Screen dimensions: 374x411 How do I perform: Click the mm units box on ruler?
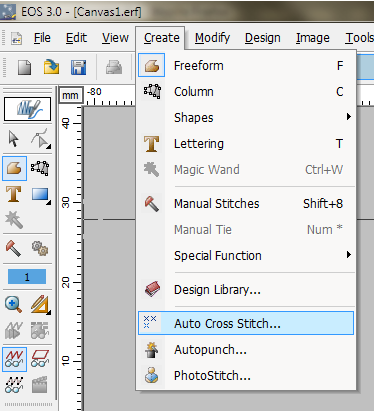click(70, 95)
